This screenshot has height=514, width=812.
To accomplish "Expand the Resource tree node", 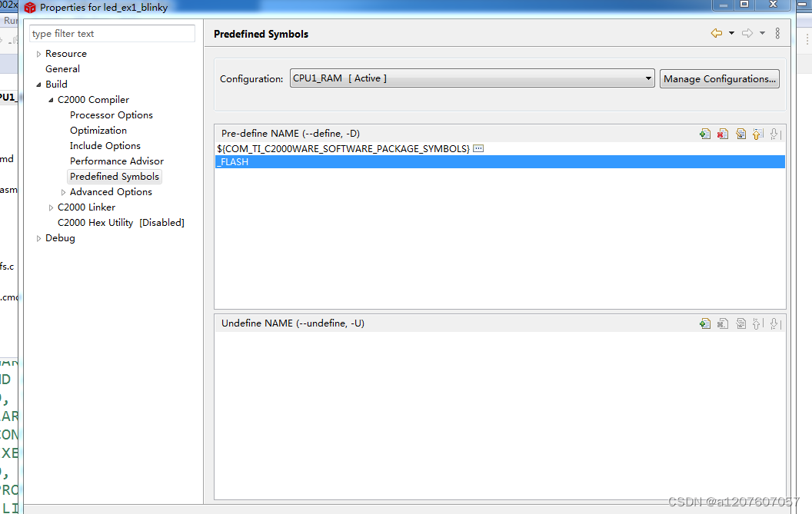I will click(x=39, y=54).
